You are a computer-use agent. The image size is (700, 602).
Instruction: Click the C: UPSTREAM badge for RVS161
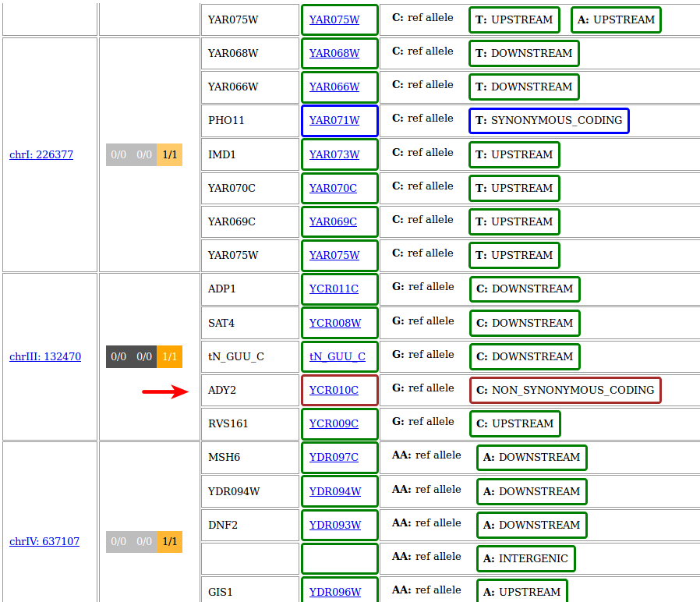point(515,423)
